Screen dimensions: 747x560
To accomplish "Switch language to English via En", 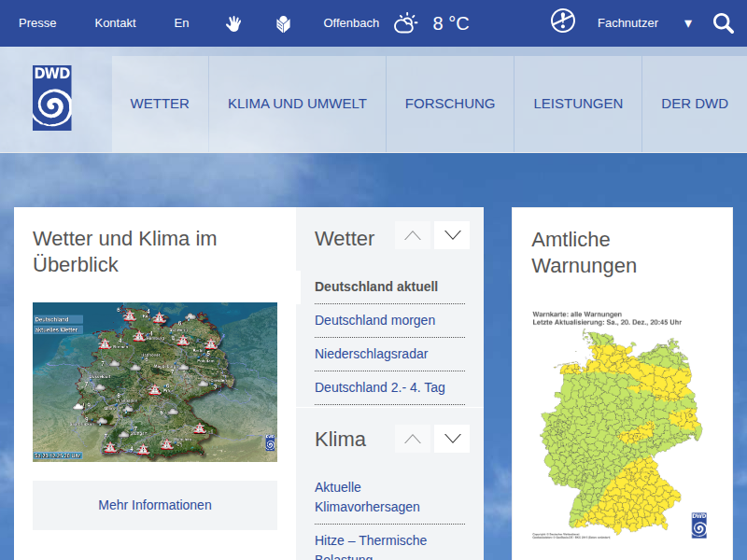I will tap(181, 23).
